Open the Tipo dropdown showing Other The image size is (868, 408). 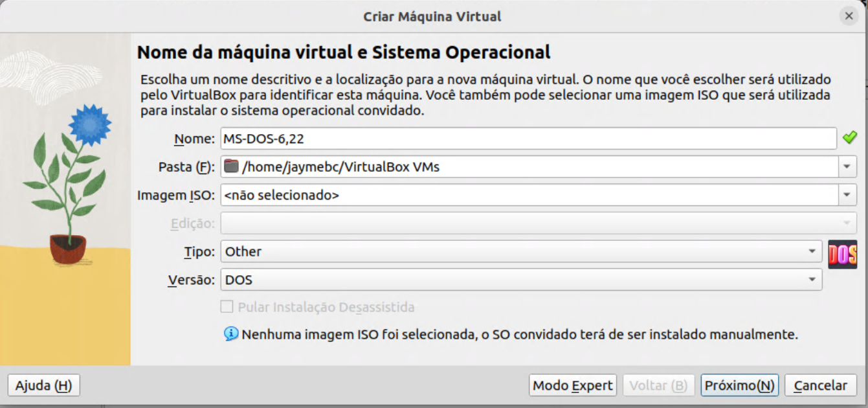pyautogui.click(x=521, y=251)
